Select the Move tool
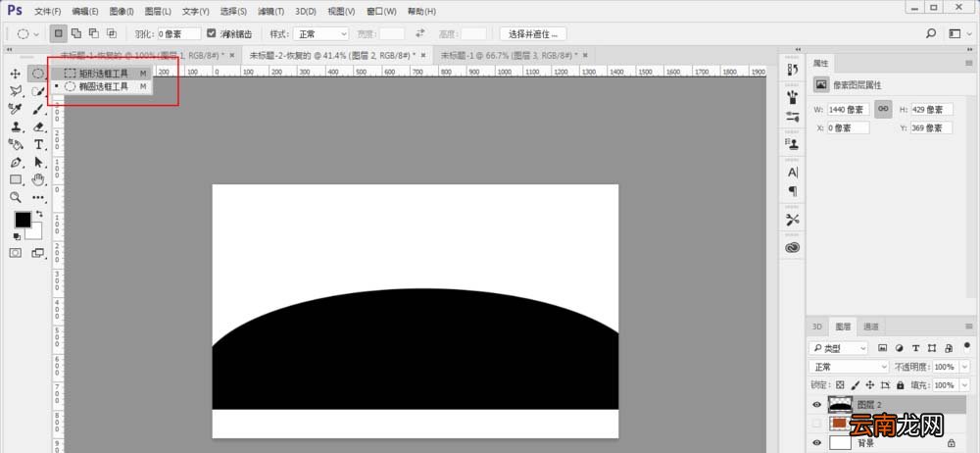The width and height of the screenshot is (980, 453). tap(16, 74)
